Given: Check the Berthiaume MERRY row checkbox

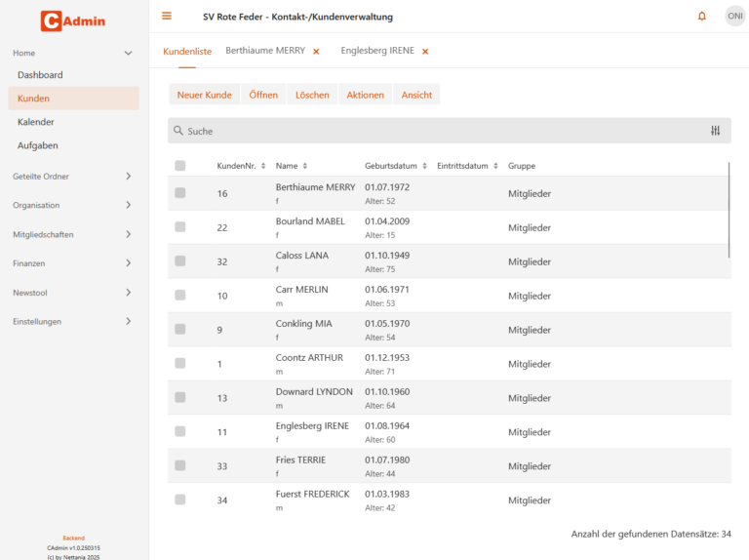Looking at the screenshot, I should pyautogui.click(x=180, y=192).
